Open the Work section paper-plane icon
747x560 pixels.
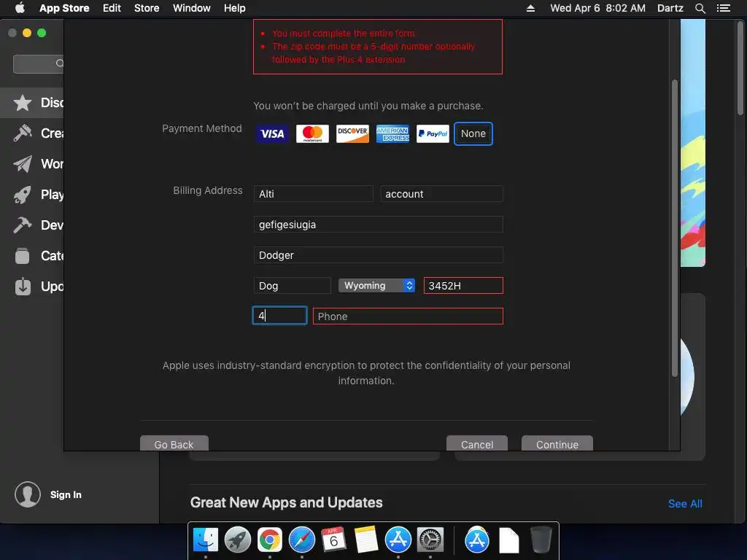click(x=23, y=164)
